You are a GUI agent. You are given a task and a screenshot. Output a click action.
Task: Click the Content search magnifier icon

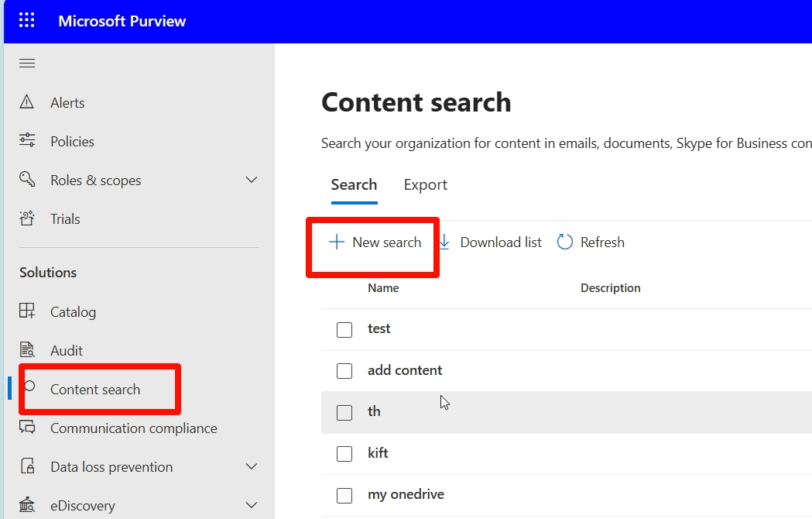click(30, 387)
